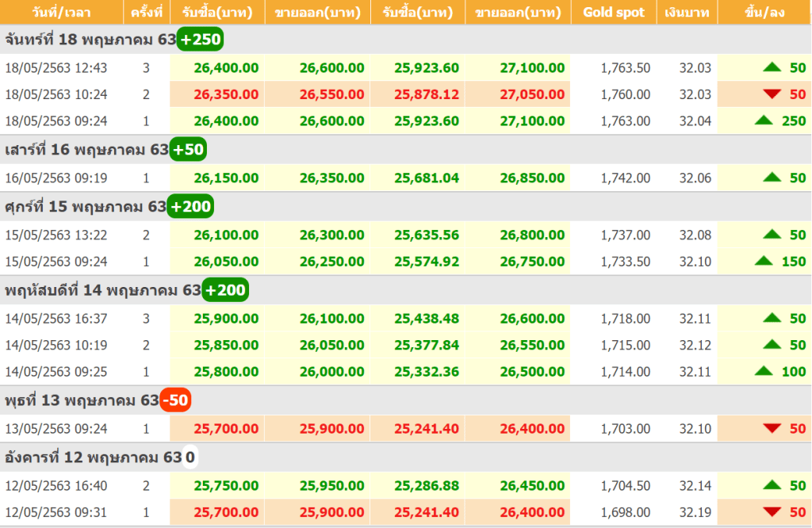The image size is (812, 528).
Task: Select the ขึ้น/ลง column header
Action: click(x=765, y=13)
